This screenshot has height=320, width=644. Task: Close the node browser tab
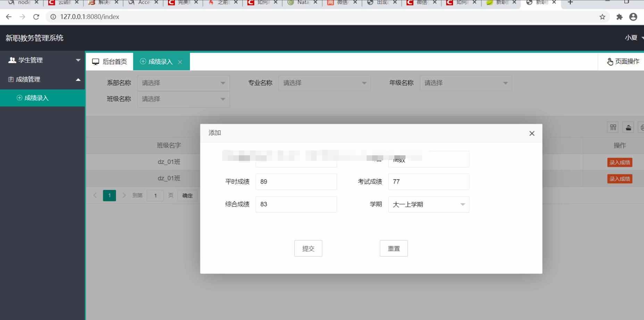[x=36, y=2]
